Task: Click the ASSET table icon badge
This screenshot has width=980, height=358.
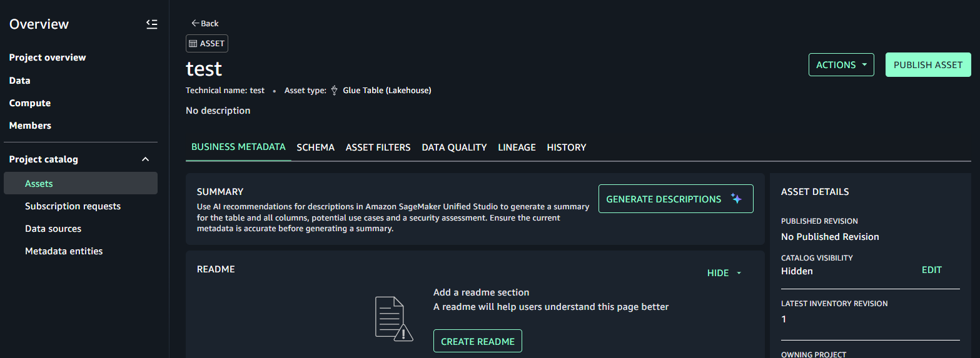Action: point(207,44)
